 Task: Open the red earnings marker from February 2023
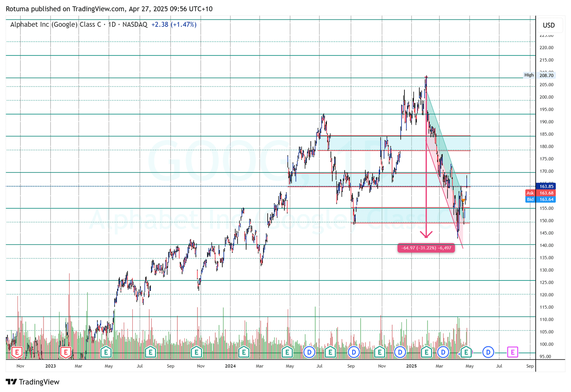[x=66, y=352]
